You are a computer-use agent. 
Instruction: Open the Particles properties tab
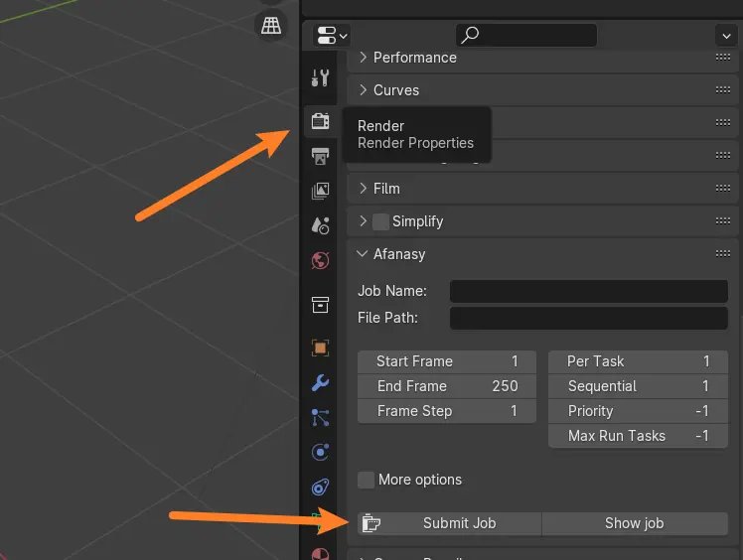click(x=320, y=417)
